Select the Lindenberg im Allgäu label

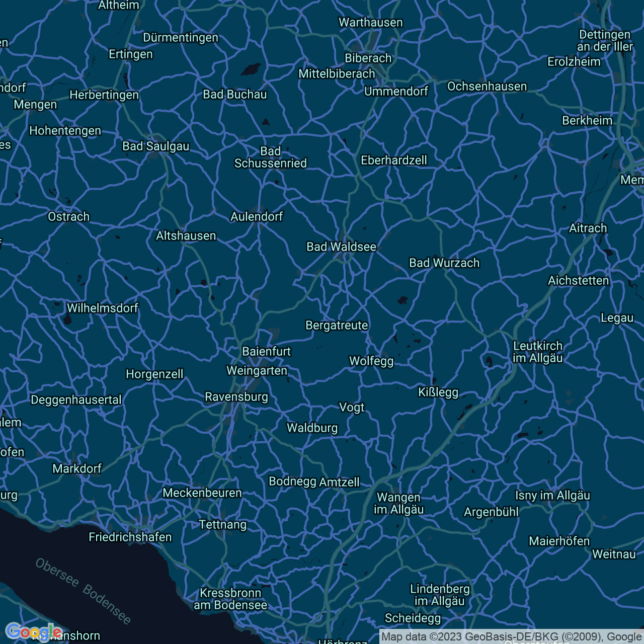coord(440,595)
